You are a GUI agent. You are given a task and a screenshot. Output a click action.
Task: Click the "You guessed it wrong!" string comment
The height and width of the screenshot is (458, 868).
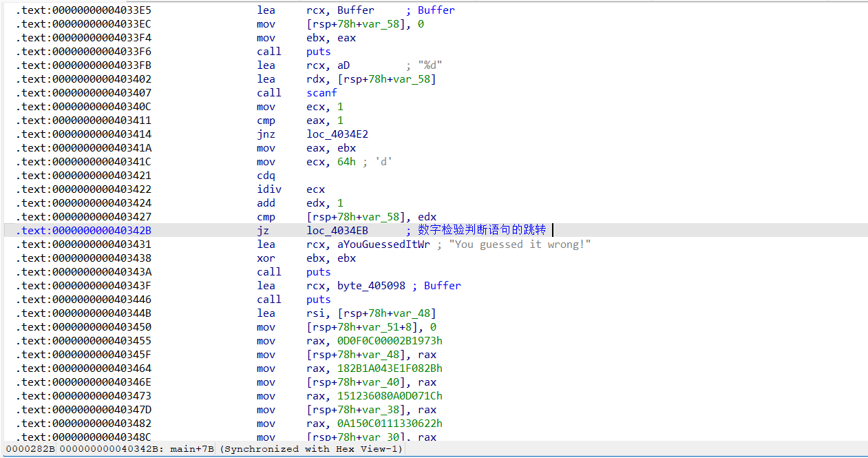pyautogui.click(x=520, y=244)
